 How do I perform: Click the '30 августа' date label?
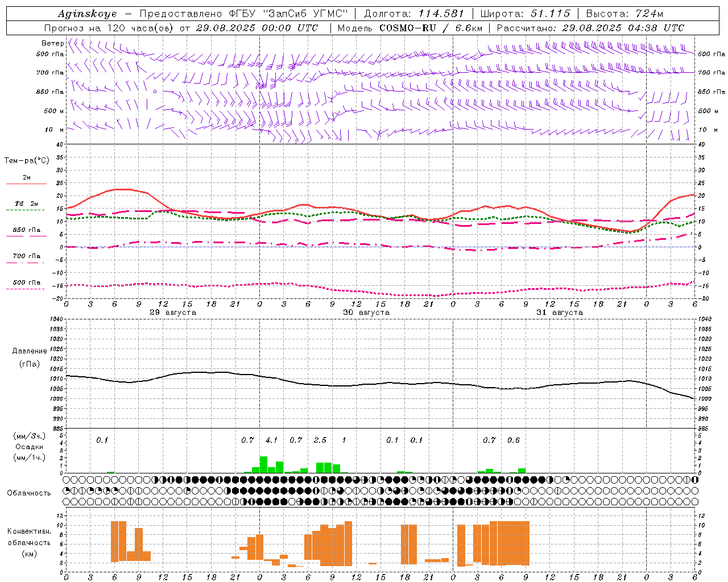[366, 313]
